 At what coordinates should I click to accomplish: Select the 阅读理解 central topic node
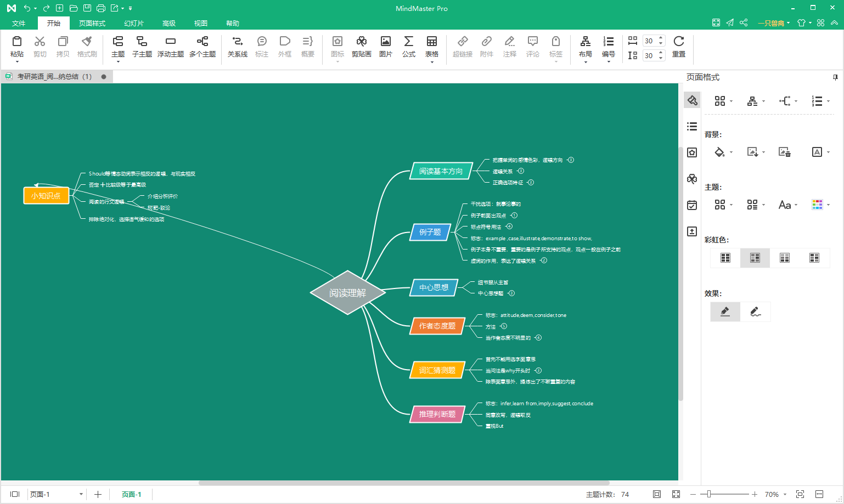pyautogui.click(x=347, y=293)
